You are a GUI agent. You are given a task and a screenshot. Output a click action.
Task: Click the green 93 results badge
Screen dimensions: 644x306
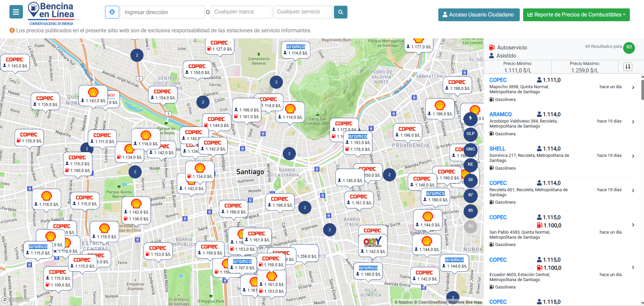(629, 47)
